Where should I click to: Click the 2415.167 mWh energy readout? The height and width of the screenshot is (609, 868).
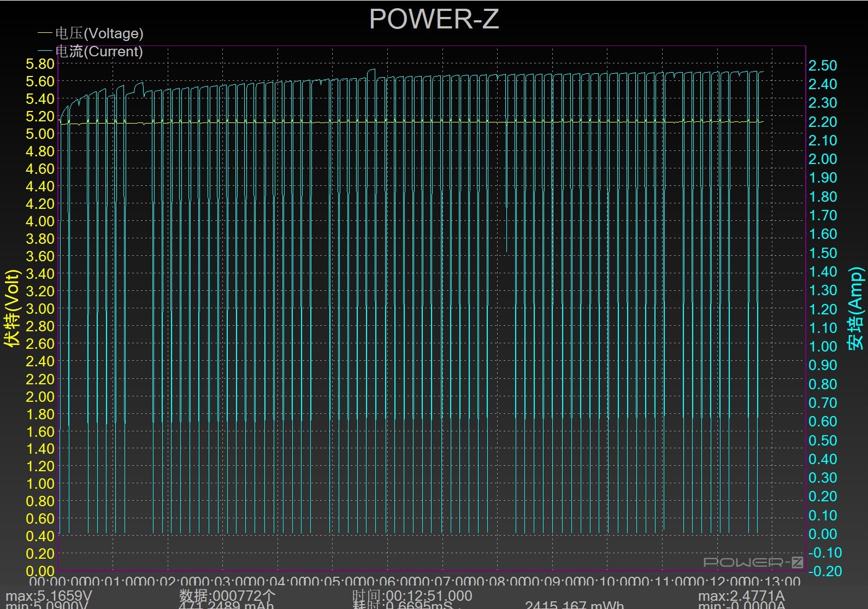tap(574, 605)
